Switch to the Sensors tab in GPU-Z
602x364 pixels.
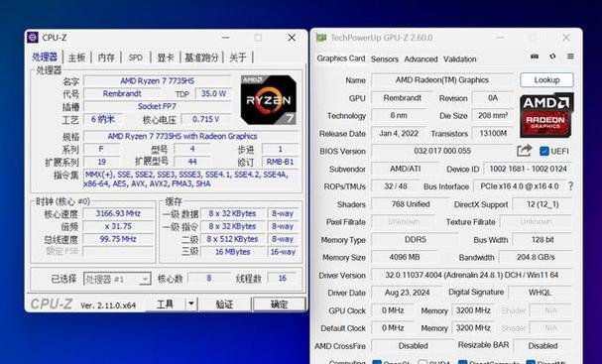[385, 60]
